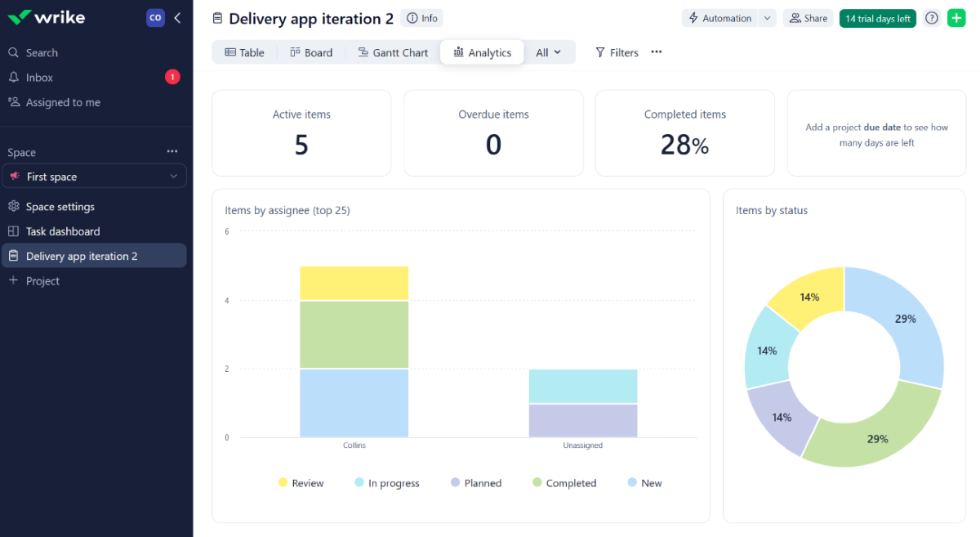Click the Assigned to me icon
The height and width of the screenshot is (537, 980).
coord(15,101)
